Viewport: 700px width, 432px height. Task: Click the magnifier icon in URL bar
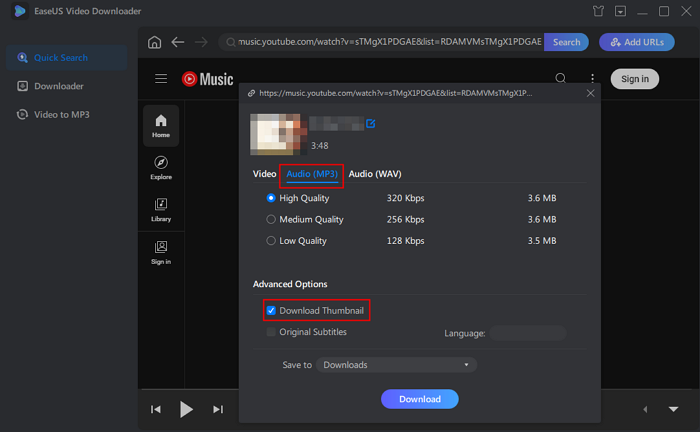[x=230, y=42]
